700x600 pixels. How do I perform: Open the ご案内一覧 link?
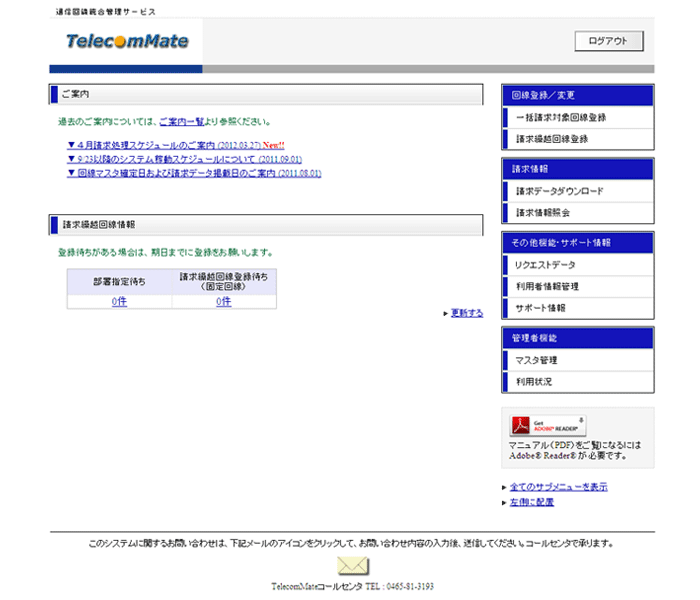click(x=182, y=121)
